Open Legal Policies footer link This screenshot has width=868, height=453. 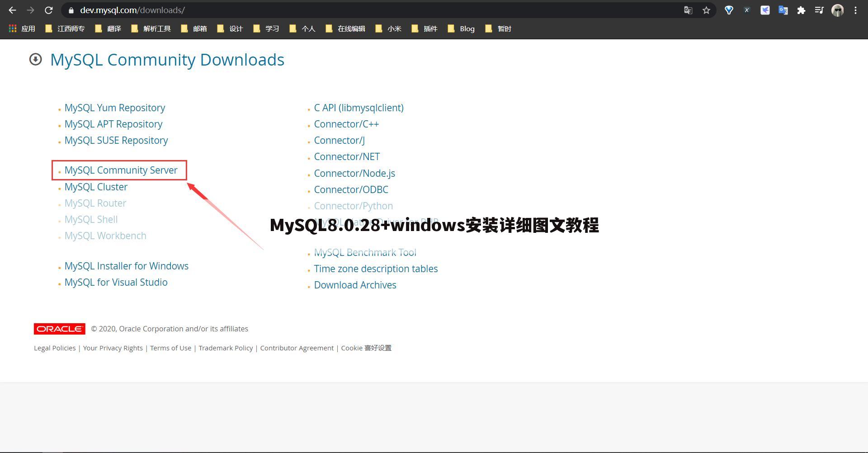point(55,348)
